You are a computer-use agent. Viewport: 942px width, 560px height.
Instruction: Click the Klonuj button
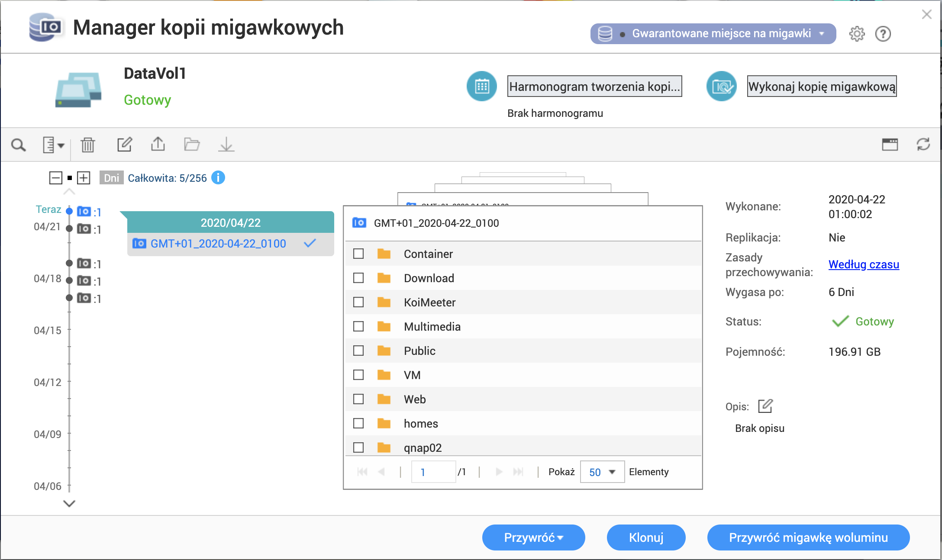pyautogui.click(x=646, y=537)
